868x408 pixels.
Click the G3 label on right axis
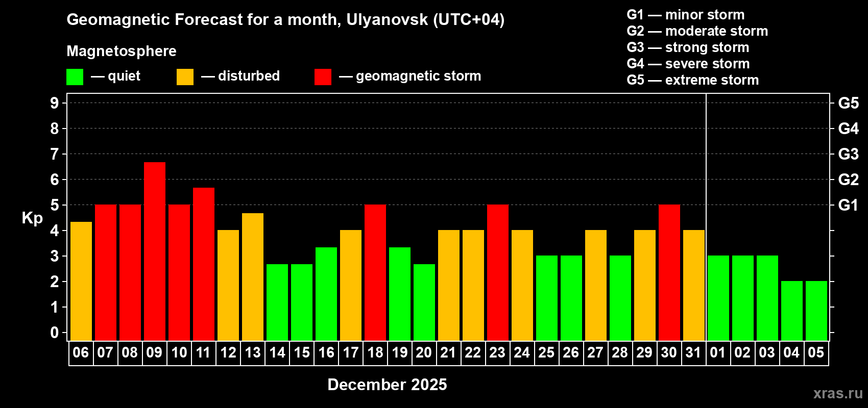[849, 154]
